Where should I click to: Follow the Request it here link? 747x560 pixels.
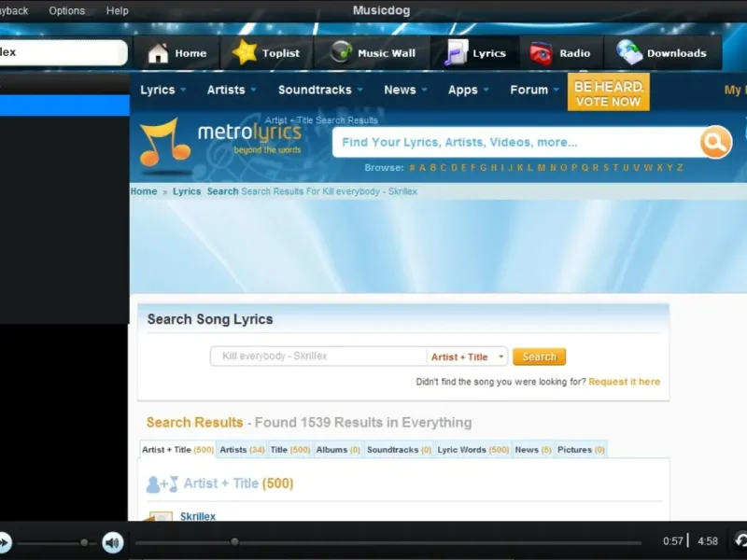point(624,382)
